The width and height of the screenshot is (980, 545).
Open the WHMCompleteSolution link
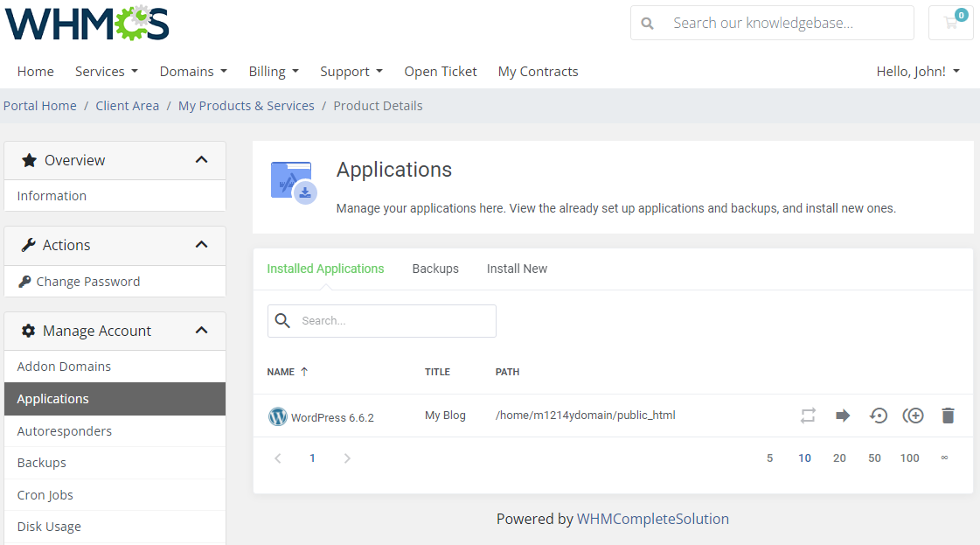652,519
